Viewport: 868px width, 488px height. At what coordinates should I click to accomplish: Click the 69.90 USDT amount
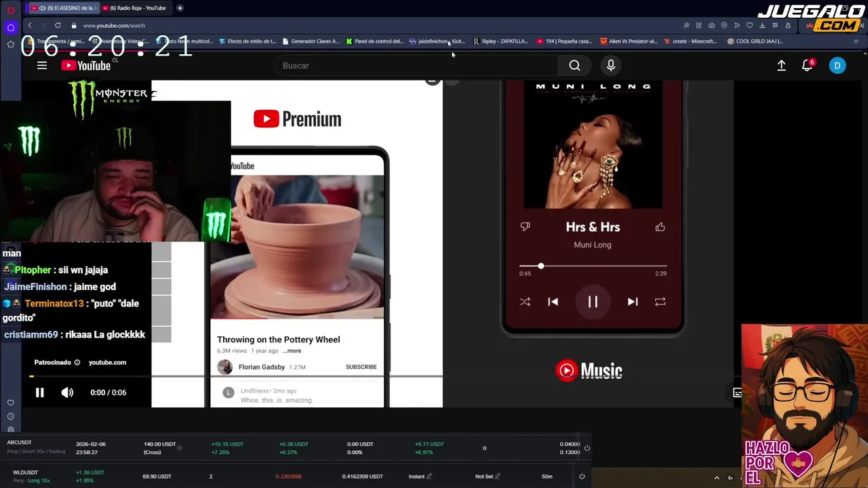click(x=157, y=476)
